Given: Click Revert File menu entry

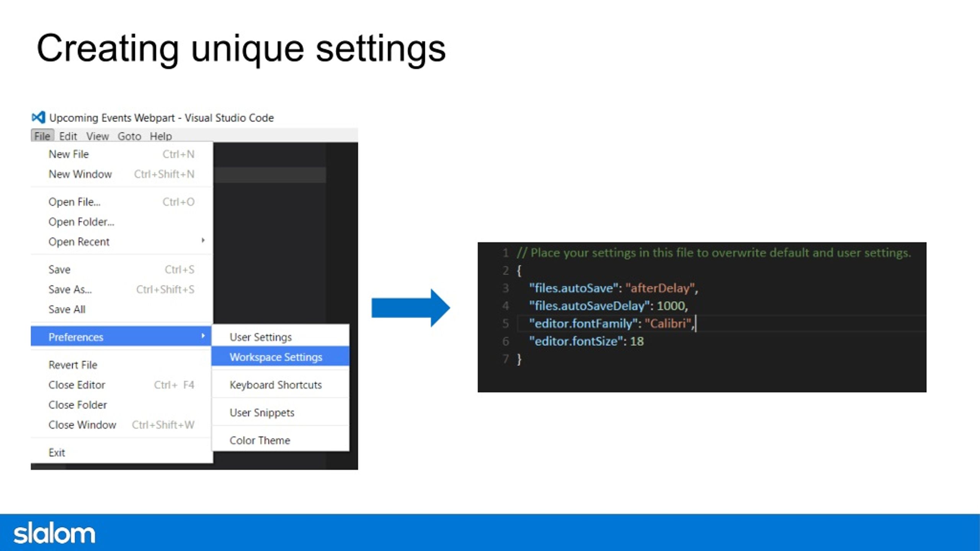Looking at the screenshot, I should (x=121, y=365).
